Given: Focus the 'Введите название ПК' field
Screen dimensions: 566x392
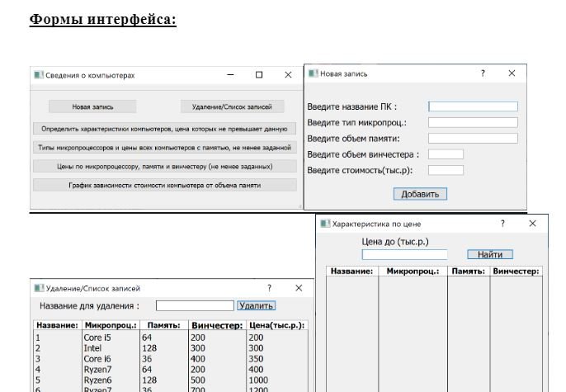Looking at the screenshot, I should click(x=473, y=106).
